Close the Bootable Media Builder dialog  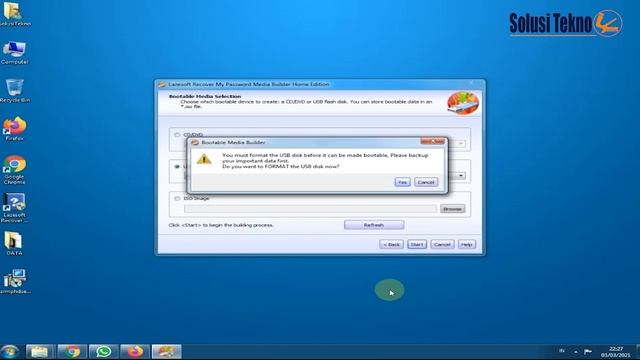tap(432, 141)
